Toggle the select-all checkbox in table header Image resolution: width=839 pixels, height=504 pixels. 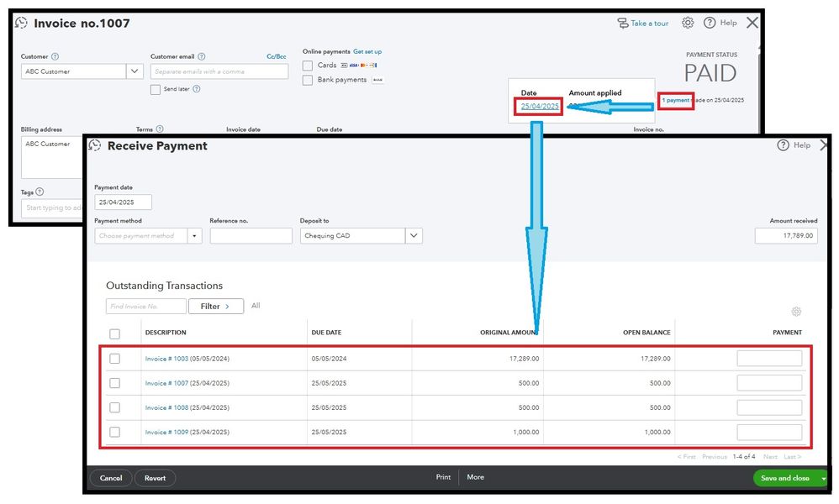[x=114, y=334]
